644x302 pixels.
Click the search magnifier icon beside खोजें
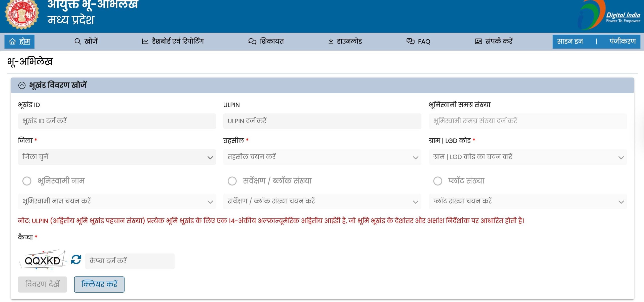(77, 42)
